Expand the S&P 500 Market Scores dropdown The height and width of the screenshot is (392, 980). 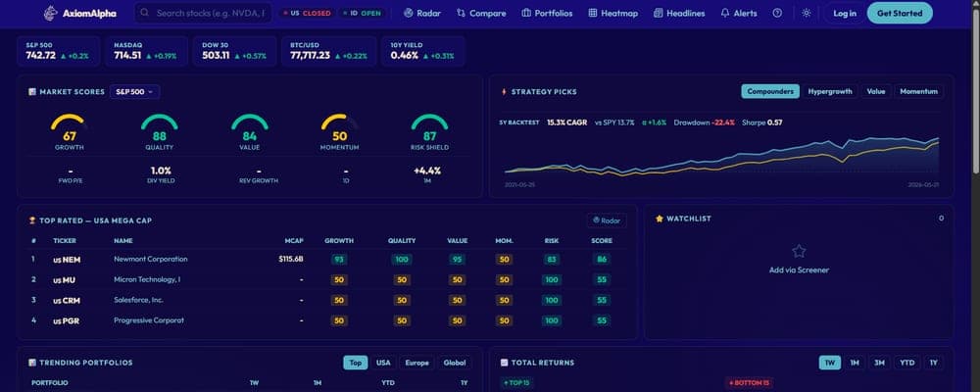(134, 92)
